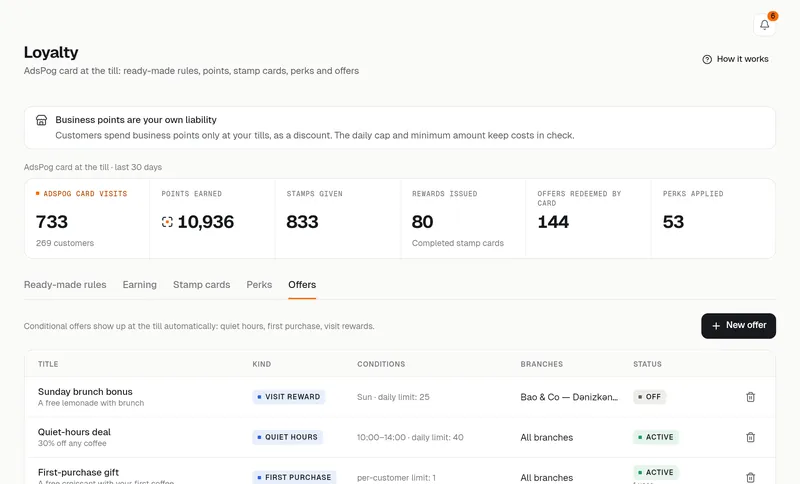Click All branches in Quiet-hours deal row

[546, 438]
